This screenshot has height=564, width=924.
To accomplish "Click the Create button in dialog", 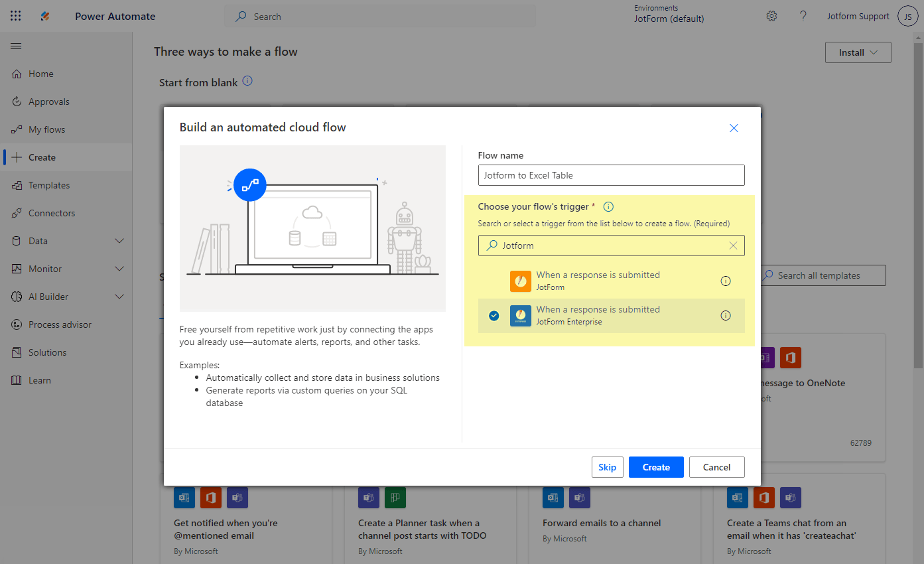I will pos(655,467).
